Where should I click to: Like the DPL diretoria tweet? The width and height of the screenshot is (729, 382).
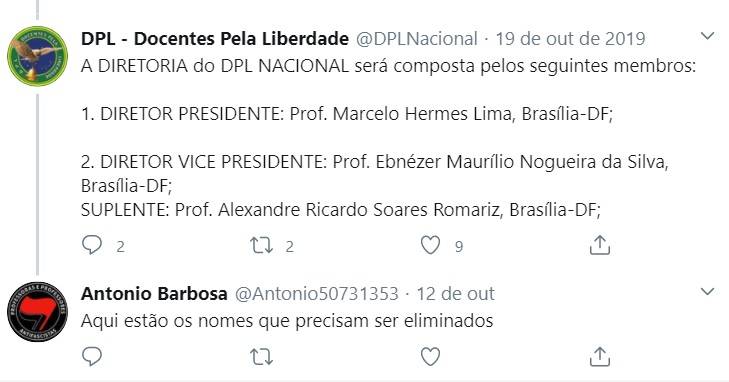[x=430, y=245]
